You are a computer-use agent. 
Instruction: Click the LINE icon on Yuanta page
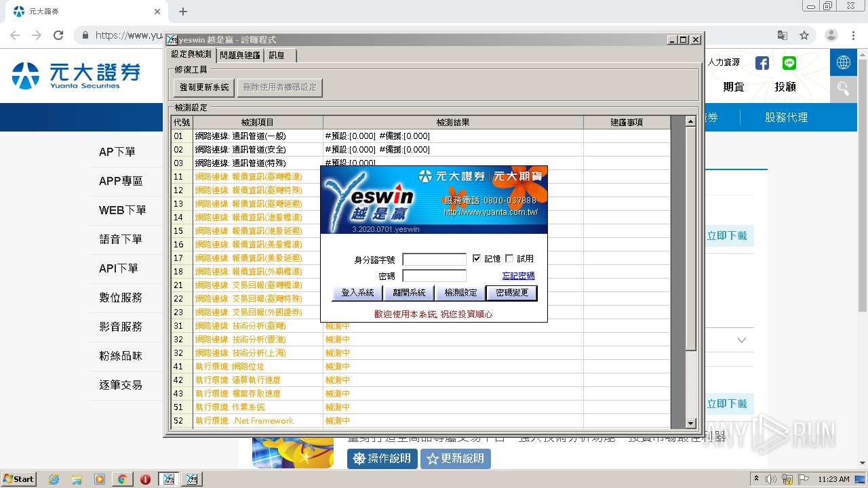click(789, 63)
